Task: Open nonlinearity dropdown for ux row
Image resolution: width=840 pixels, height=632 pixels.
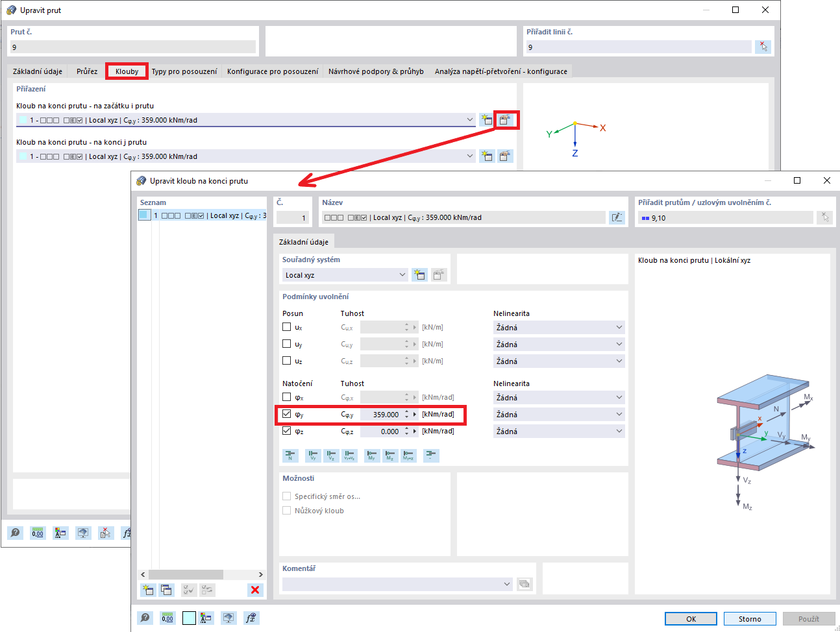Action: pos(559,327)
